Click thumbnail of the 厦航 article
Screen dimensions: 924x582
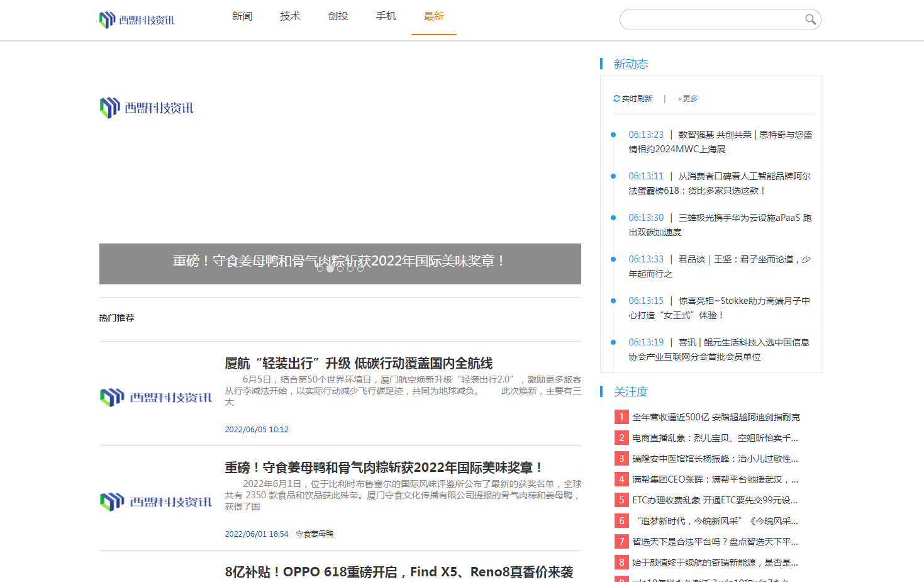click(156, 397)
